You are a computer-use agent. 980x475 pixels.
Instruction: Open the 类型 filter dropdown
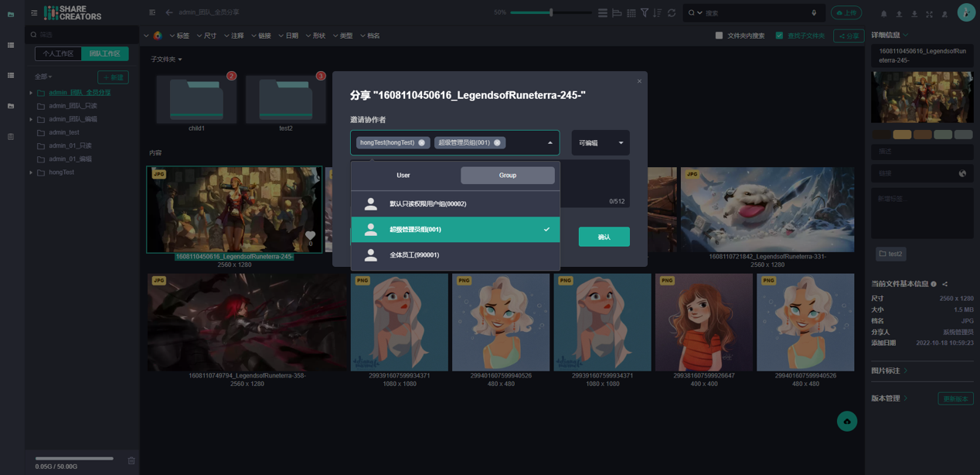[x=342, y=36]
